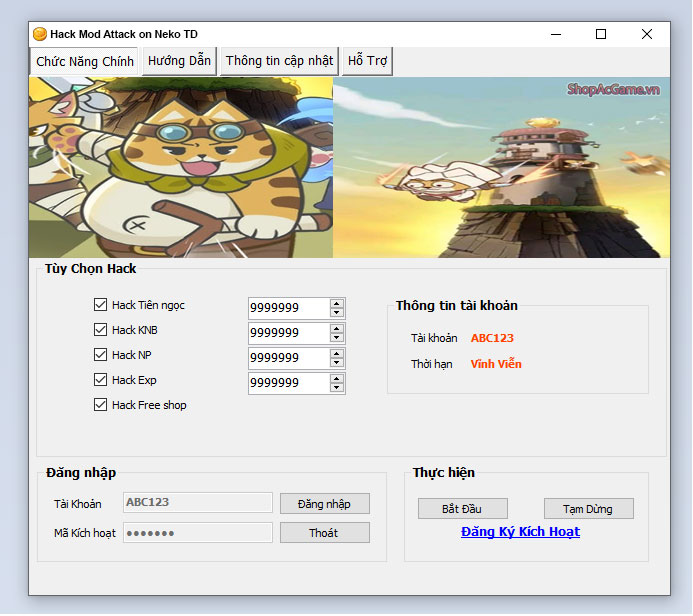Viewport: 693px width, 616px height.
Task: Decrease the Hack NP value with the down arrow
Action: click(x=337, y=362)
